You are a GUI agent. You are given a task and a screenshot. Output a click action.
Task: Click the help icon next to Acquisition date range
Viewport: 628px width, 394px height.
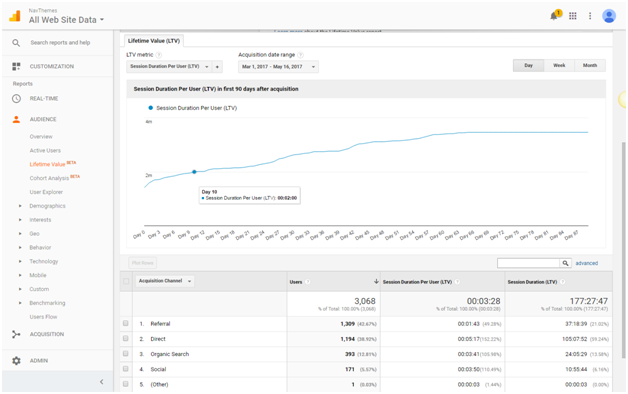300,55
